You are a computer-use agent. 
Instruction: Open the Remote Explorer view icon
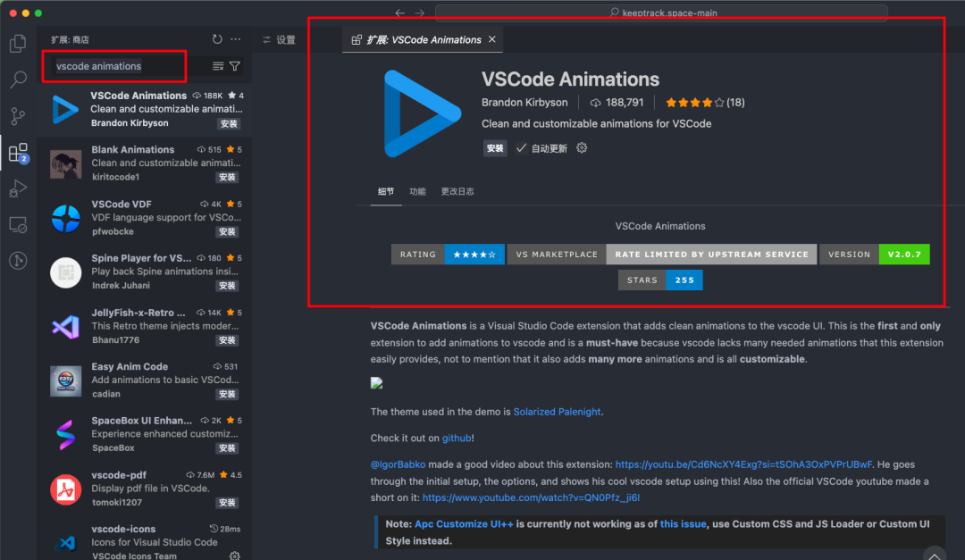point(18,224)
